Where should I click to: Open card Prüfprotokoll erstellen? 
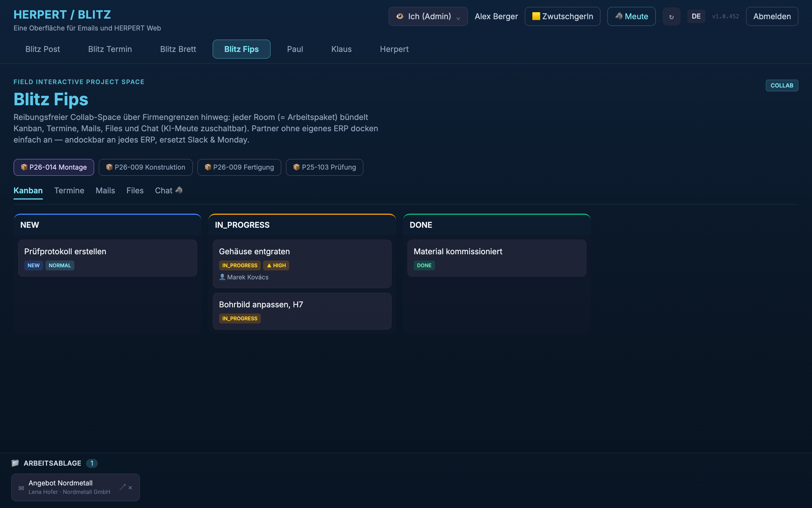(107, 258)
